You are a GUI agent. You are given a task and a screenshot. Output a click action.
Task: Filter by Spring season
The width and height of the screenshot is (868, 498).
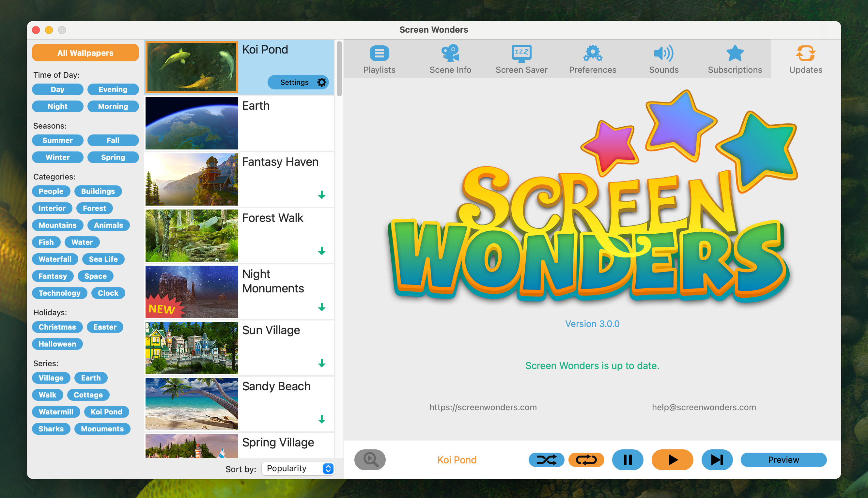113,157
